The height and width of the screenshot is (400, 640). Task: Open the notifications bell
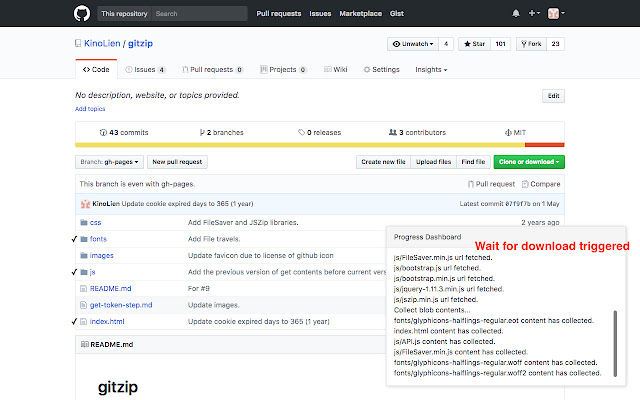coord(516,14)
